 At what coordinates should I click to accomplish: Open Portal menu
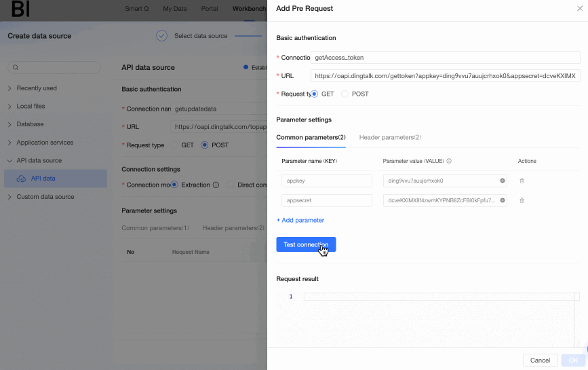click(210, 9)
